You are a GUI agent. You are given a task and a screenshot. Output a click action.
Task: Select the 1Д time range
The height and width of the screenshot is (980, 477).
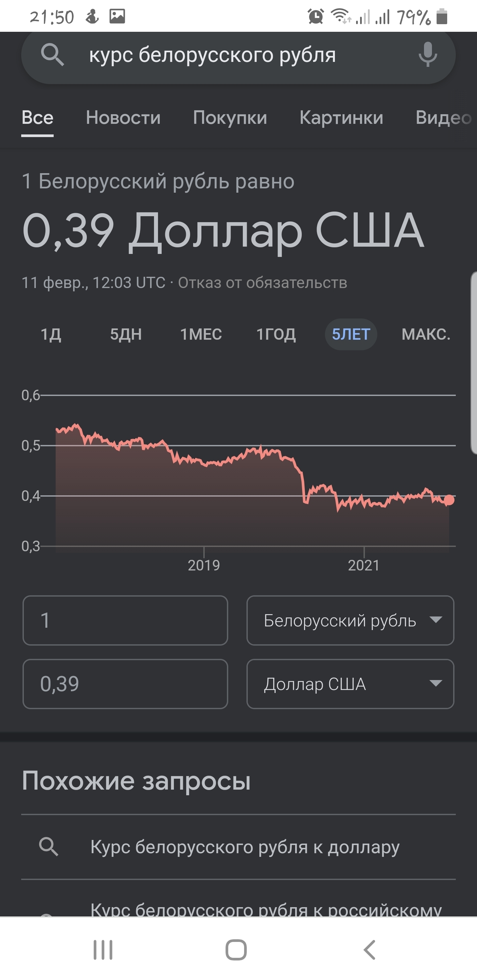51,334
